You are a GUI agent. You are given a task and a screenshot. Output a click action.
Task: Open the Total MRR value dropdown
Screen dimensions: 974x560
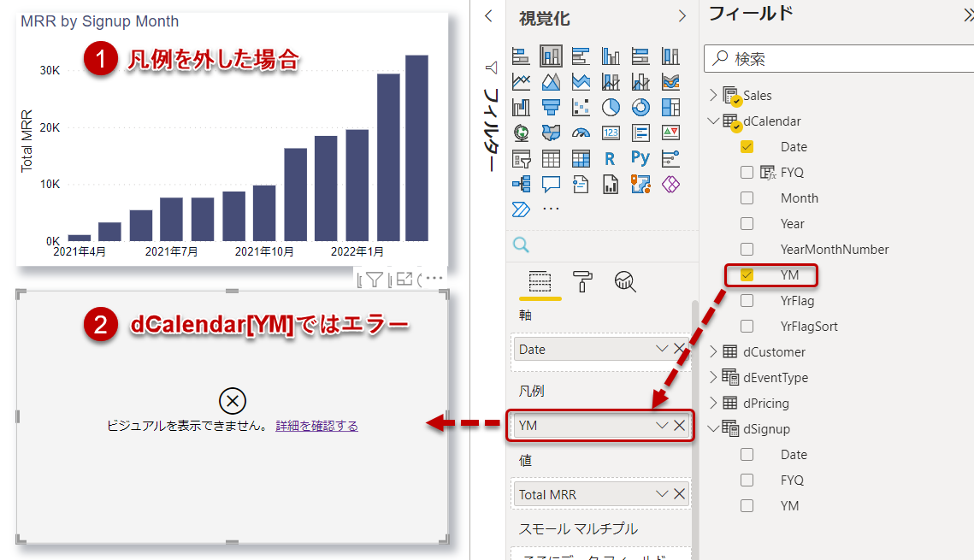pyautogui.click(x=660, y=493)
